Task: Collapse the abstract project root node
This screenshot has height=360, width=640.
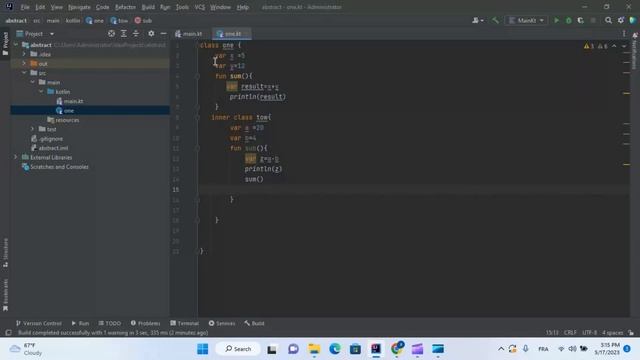Action: pos(16,44)
